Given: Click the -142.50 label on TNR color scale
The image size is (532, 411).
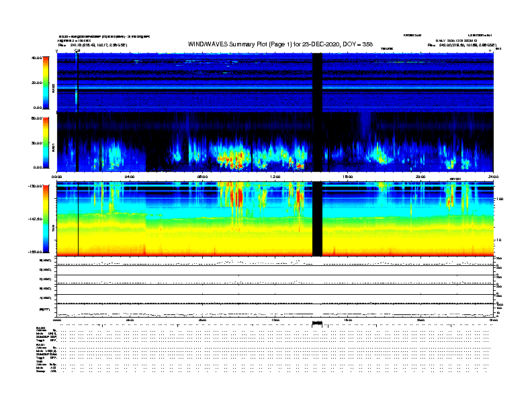Looking at the screenshot, I should [36, 219].
